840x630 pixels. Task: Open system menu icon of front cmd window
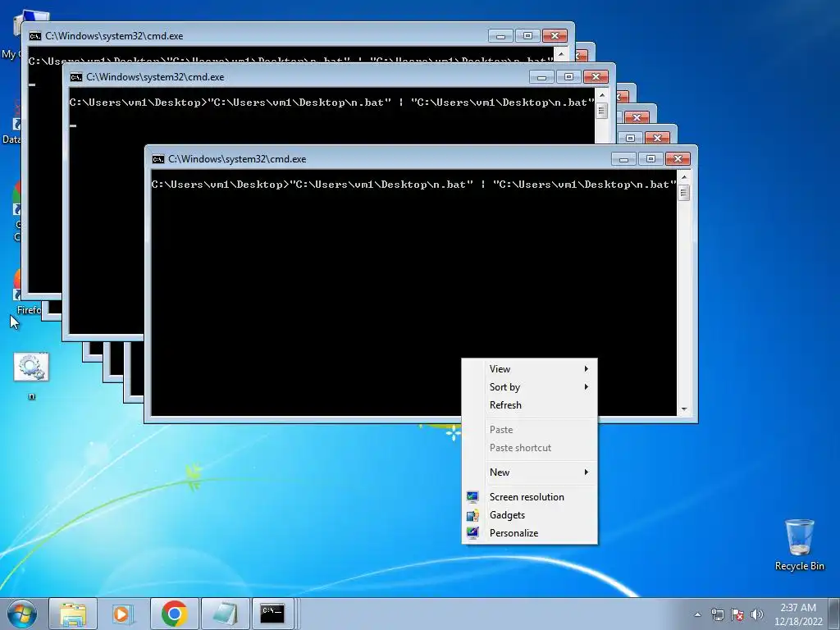click(158, 159)
